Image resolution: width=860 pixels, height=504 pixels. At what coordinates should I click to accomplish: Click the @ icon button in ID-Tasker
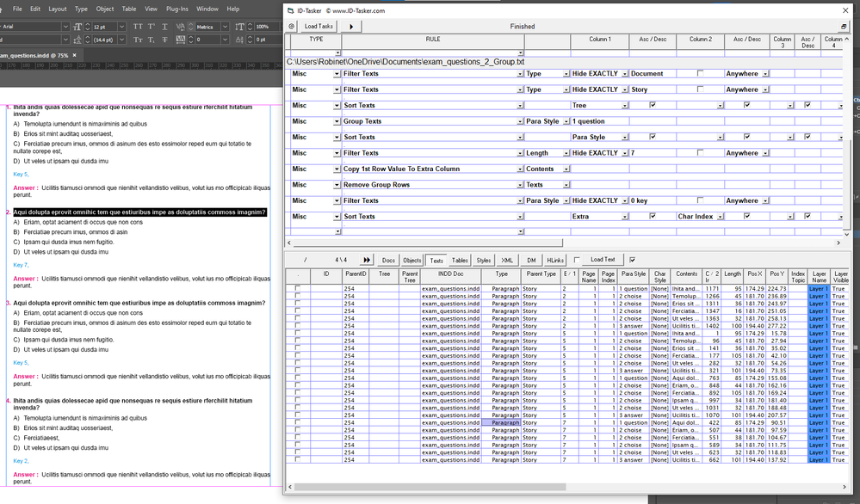click(x=292, y=27)
